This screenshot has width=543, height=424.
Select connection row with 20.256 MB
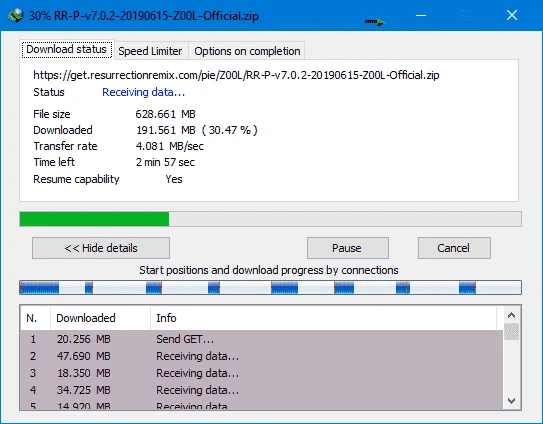(261, 339)
